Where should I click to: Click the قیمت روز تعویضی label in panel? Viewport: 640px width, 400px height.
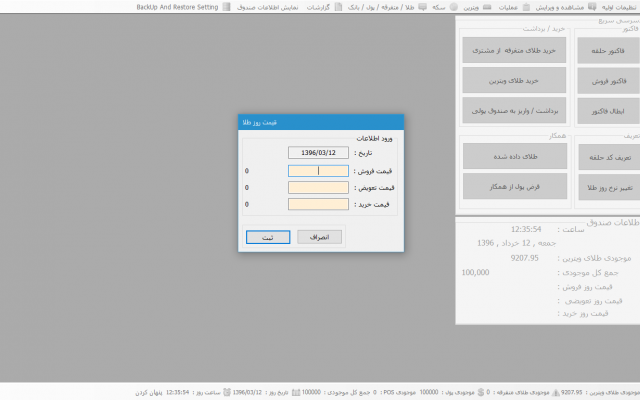[x=590, y=301]
